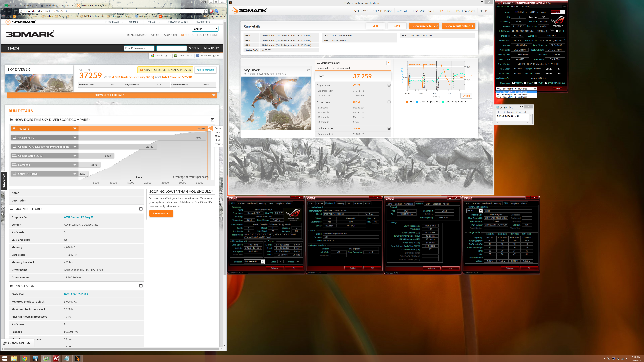The image size is (644, 362).
Task: Open the BENCHMARKS tab in 3DMark Professional
Action: (x=382, y=11)
